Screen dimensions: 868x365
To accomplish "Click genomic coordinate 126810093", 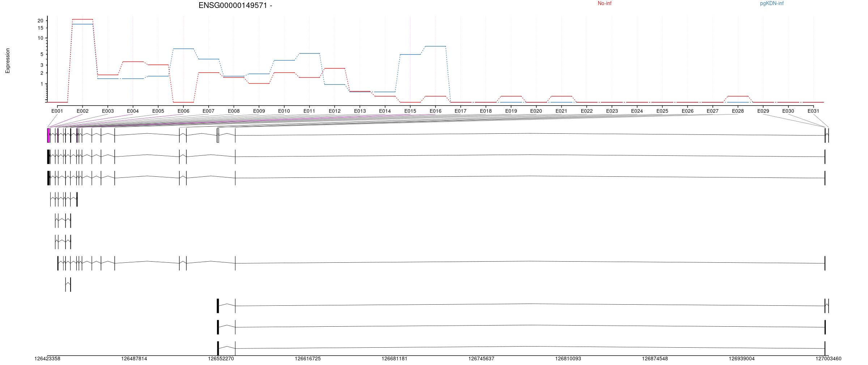I will [568, 358].
